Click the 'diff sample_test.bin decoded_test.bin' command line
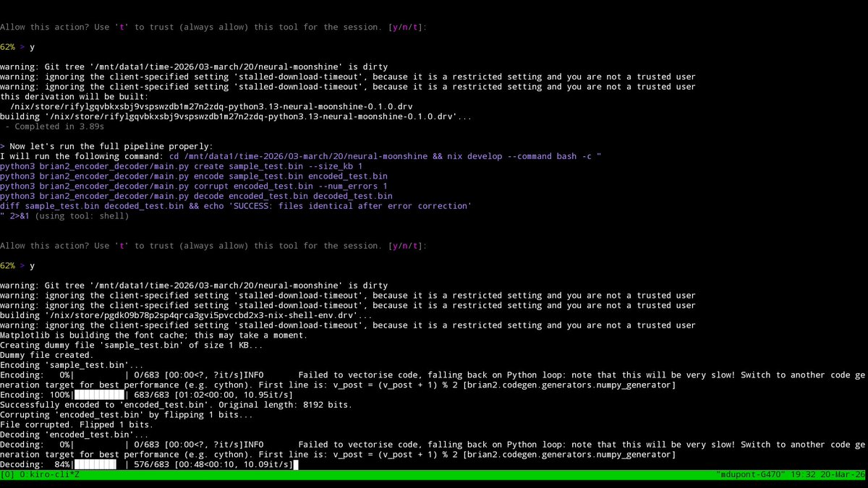 [x=236, y=206]
